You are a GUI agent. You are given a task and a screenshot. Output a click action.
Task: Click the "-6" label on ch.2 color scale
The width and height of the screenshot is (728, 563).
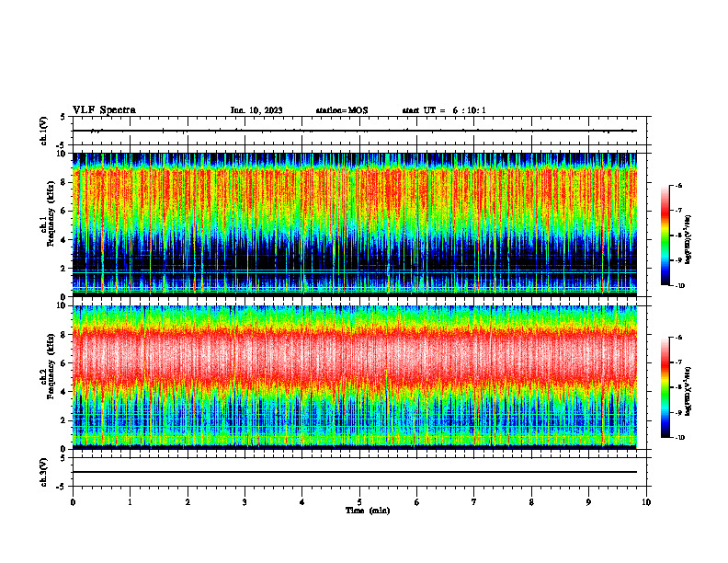pos(678,338)
